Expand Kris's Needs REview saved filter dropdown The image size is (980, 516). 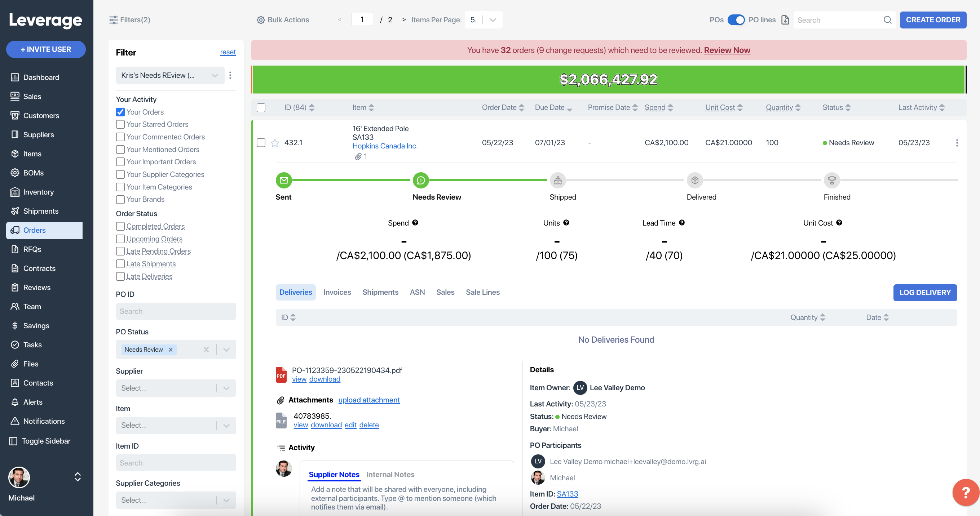215,75
